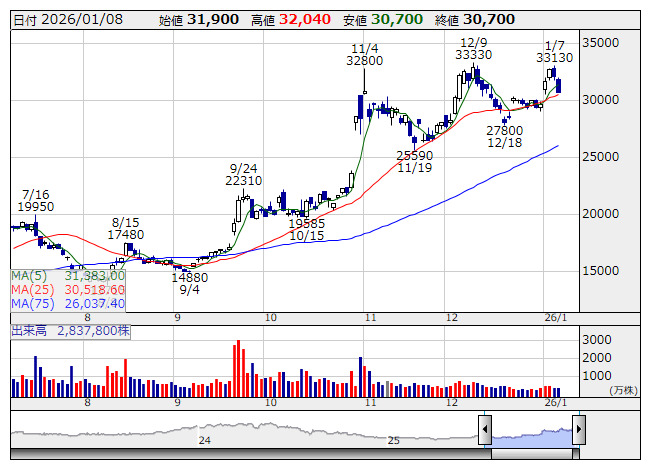Click the long upper-wick candlestick at 11/4
This screenshot has width=653, height=470.
click(x=365, y=82)
